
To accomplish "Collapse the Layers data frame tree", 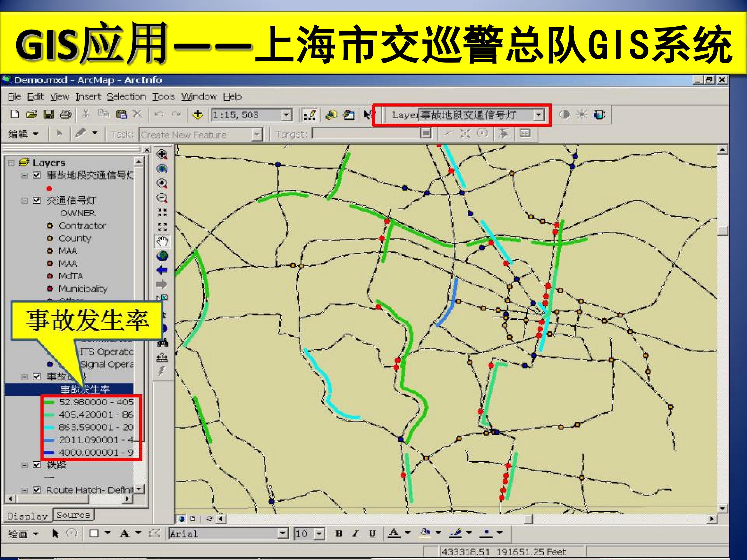I will [11, 163].
